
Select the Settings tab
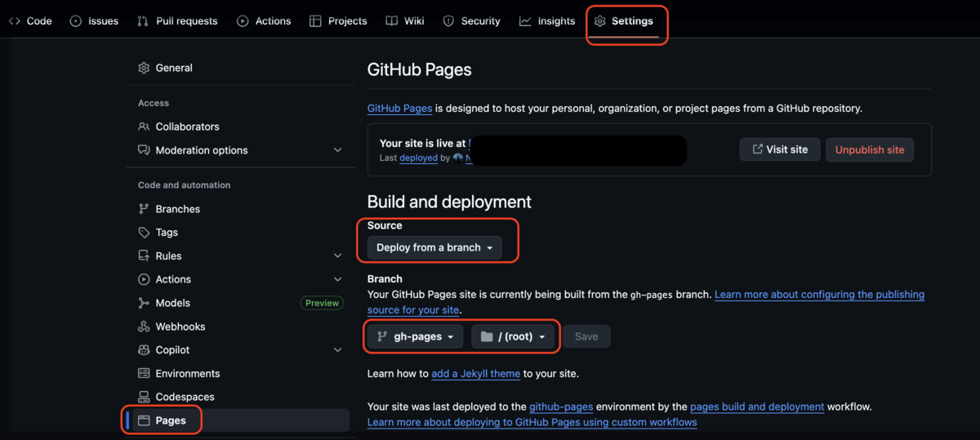[x=625, y=21]
